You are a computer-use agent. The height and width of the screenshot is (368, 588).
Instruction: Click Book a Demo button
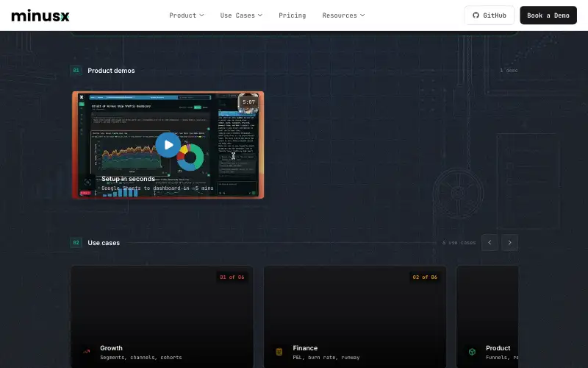point(548,15)
